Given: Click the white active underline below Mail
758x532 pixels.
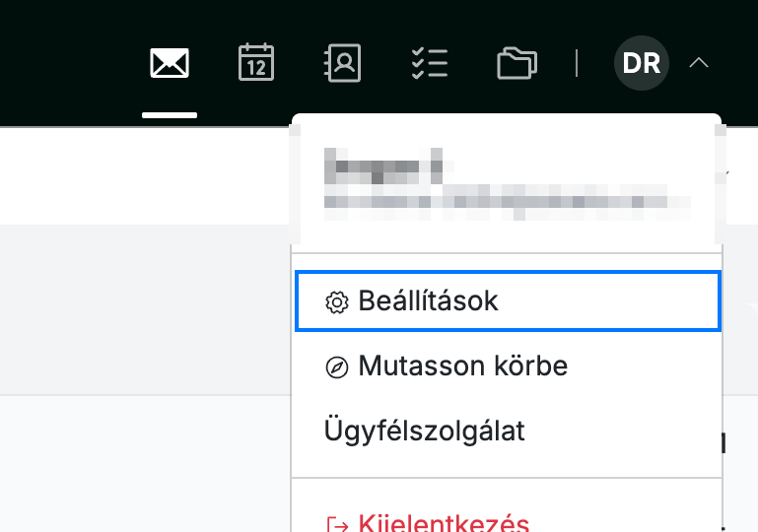Looking at the screenshot, I should pyautogui.click(x=170, y=115).
